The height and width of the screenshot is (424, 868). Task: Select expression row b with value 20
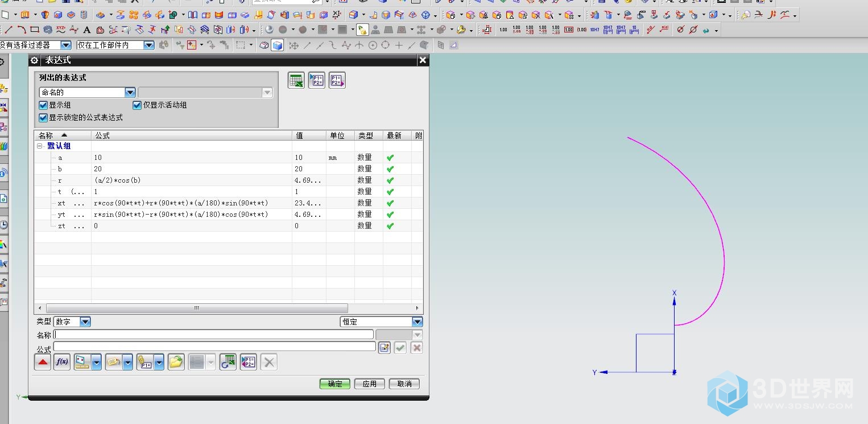[x=229, y=169]
